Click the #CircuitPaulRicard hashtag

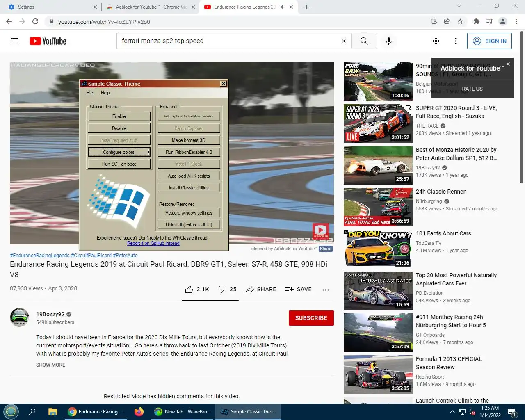91,255
